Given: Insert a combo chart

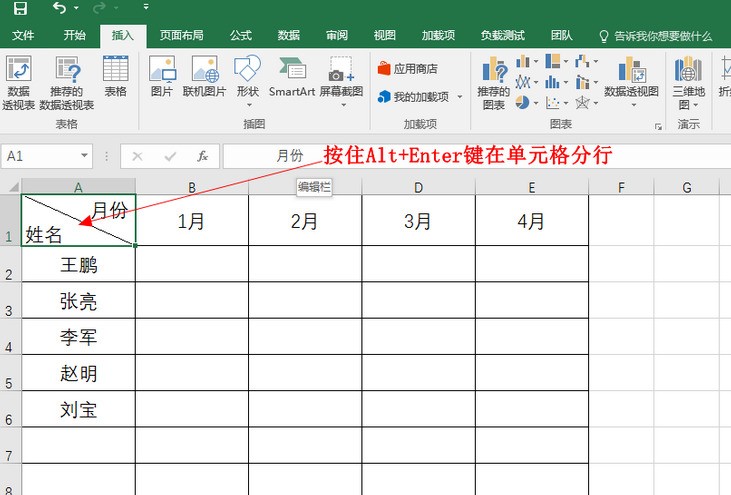Looking at the screenshot, I should point(582,82).
